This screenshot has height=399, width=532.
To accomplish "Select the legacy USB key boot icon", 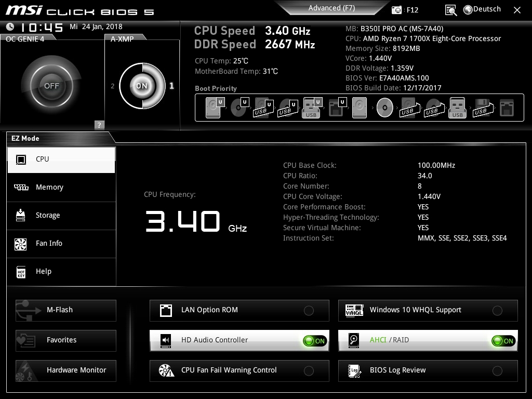I will (457, 108).
